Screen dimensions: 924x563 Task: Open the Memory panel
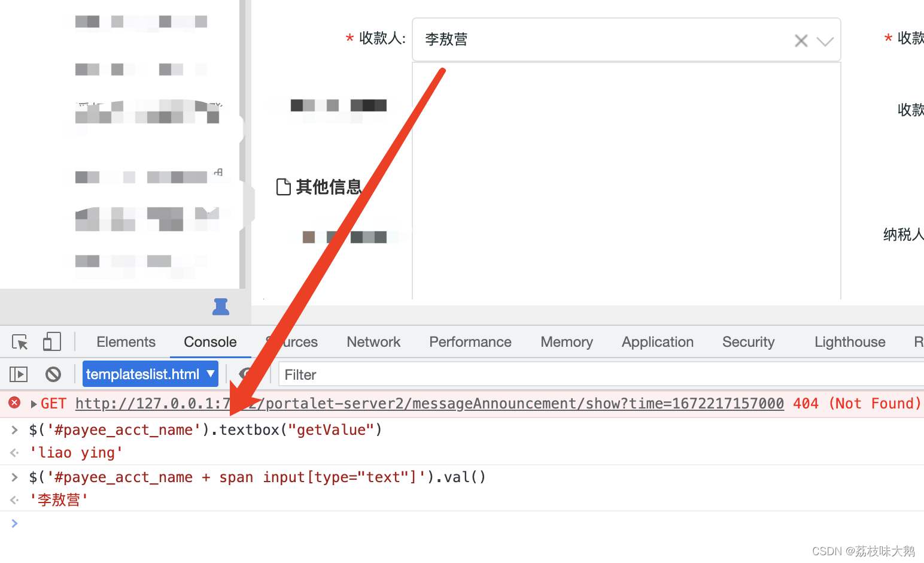pyautogui.click(x=566, y=341)
